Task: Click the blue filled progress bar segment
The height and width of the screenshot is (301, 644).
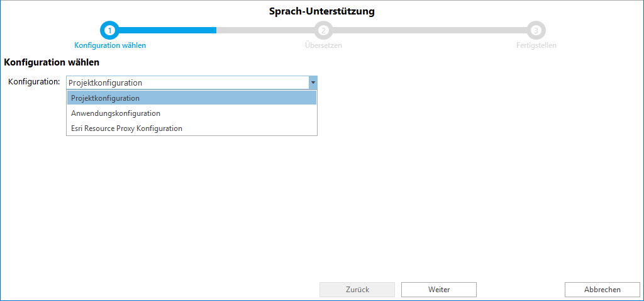Action: (x=167, y=30)
